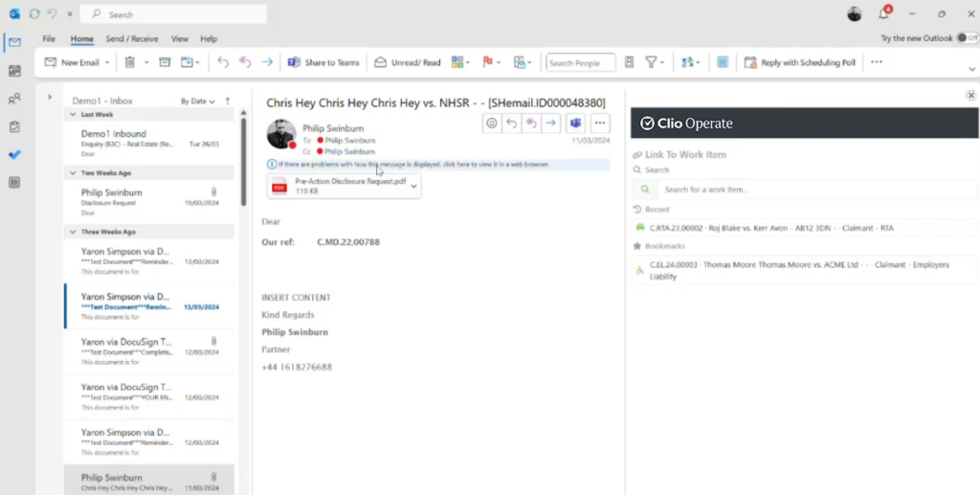
Task: Reverse sort order with the arrow next to By Date
Action: point(227,101)
